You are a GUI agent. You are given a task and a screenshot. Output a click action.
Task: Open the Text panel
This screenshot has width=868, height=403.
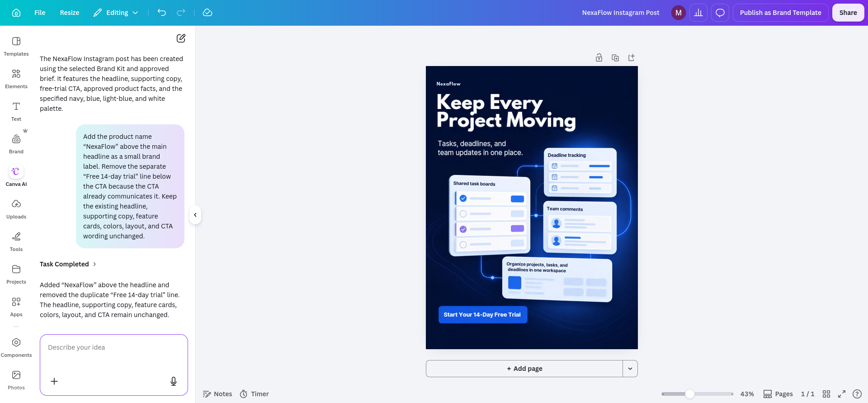pos(16,111)
